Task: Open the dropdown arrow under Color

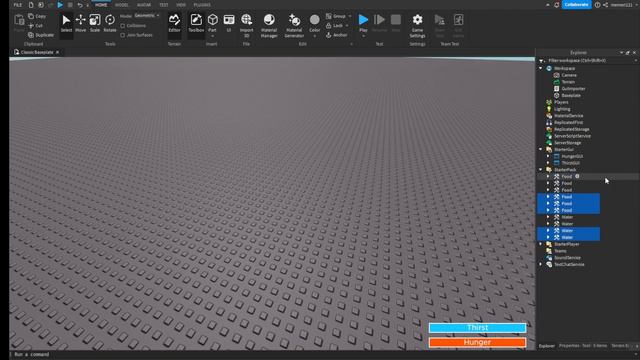Action: (314, 36)
